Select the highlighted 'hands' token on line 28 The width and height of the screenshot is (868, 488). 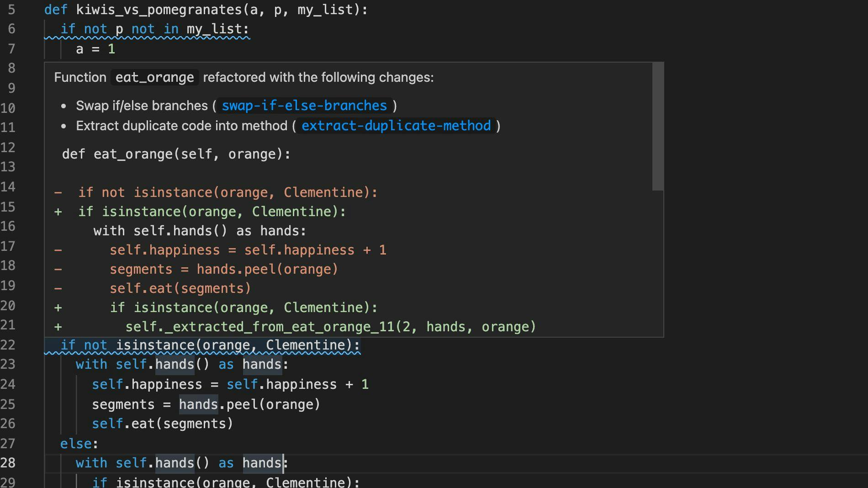pyautogui.click(x=262, y=462)
